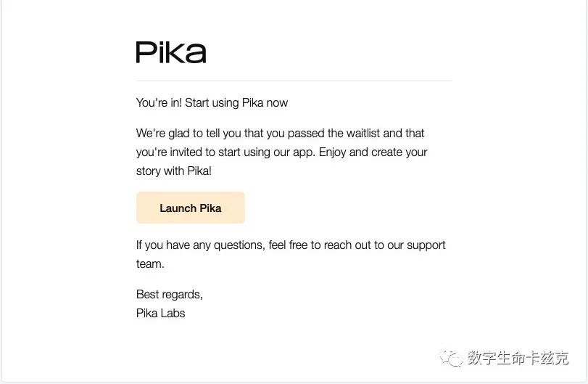Image resolution: width=588 pixels, height=384 pixels.
Task: Click the 数字生命卡兹克 watermark text
Action: 518,358
